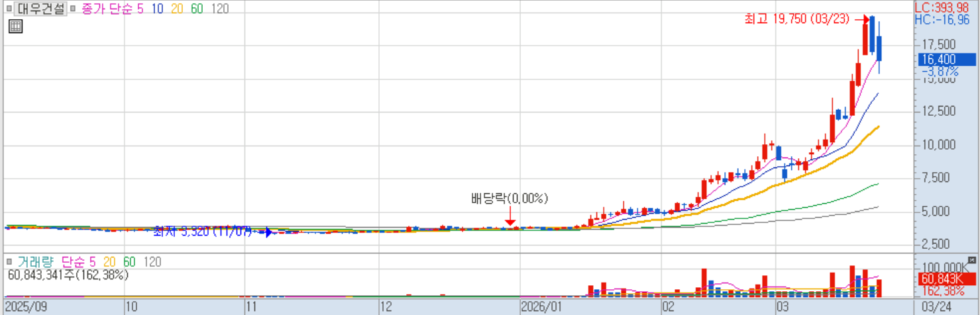Click the 거래량 volume indicator label
This screenshot has height=315, width=980.
(35, 262)
